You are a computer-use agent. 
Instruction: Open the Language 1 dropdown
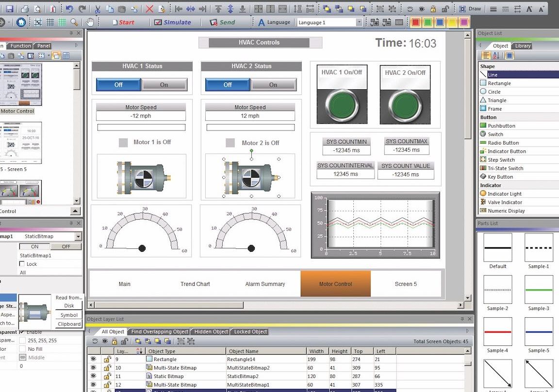[359, 22]
